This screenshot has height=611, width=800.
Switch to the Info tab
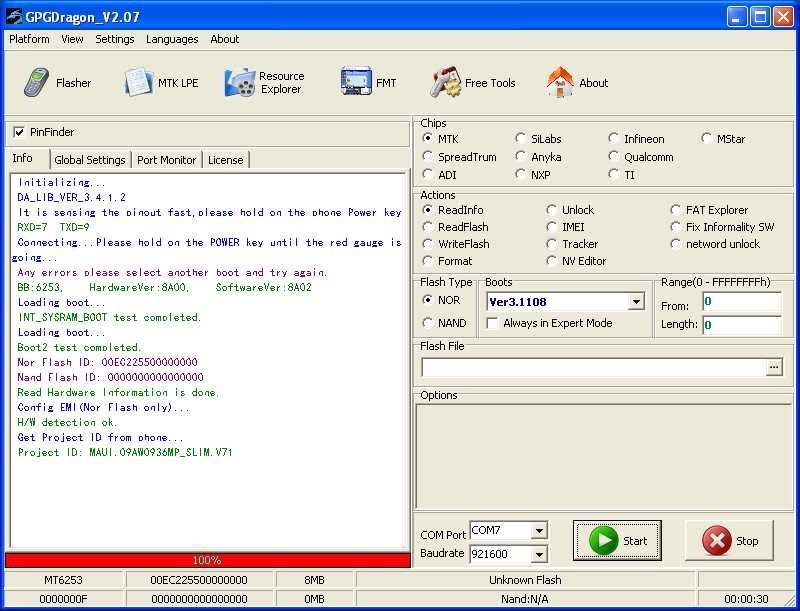tap(22, 158)
